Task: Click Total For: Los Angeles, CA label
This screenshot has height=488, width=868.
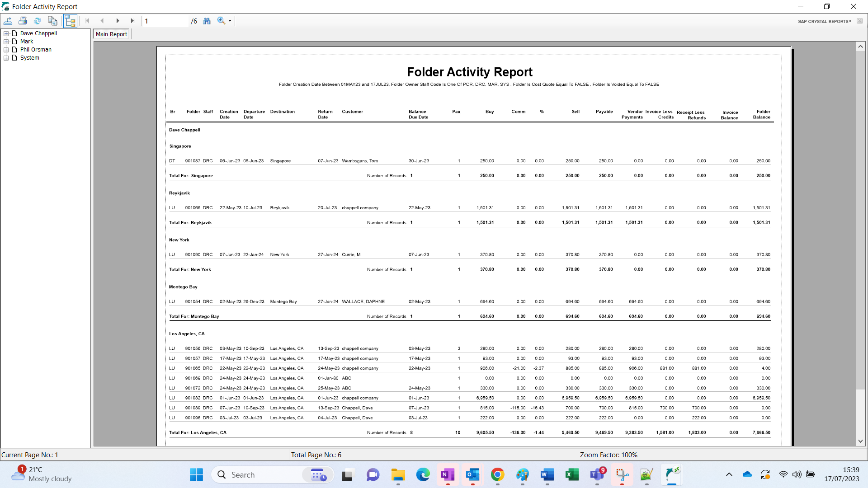Action: click(198, 433)
